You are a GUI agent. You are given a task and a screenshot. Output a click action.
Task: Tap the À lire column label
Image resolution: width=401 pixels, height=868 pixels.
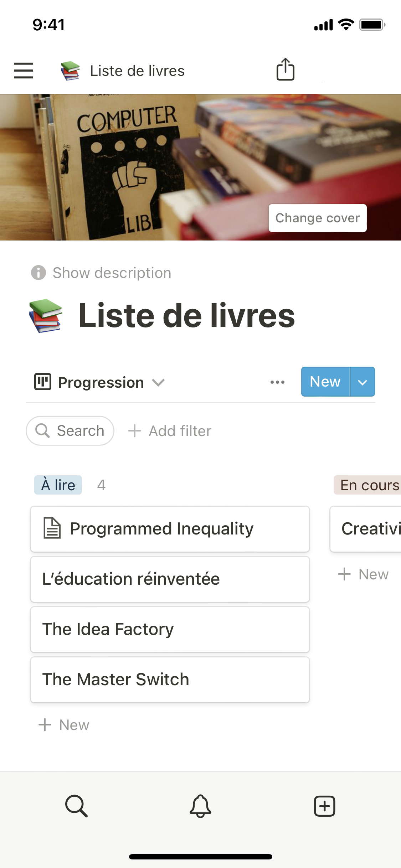pyautogui.click(x=58, y=485)
